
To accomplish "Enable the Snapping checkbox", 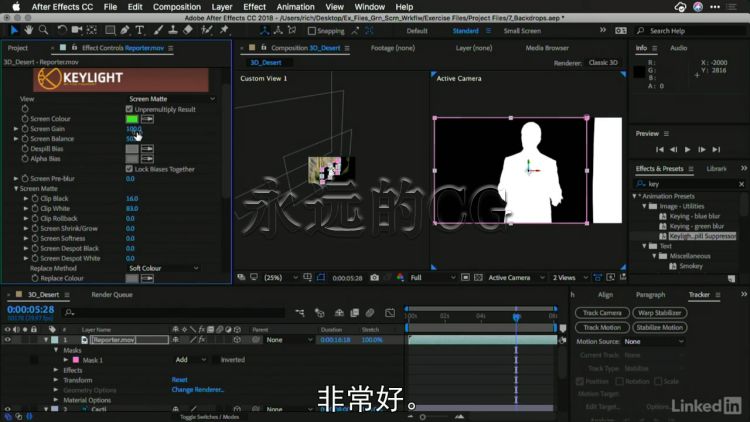I will [x=312, y=31].
